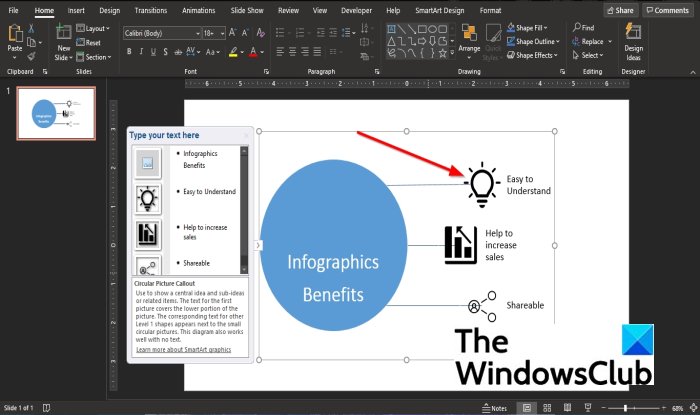Click the zoom slider in status bar

[x=625, y=408]
